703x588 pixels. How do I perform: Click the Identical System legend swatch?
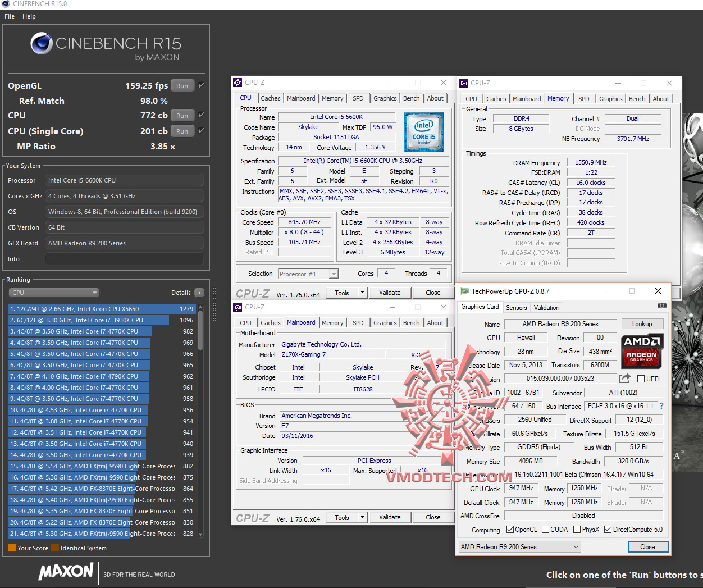coord(54,548)
